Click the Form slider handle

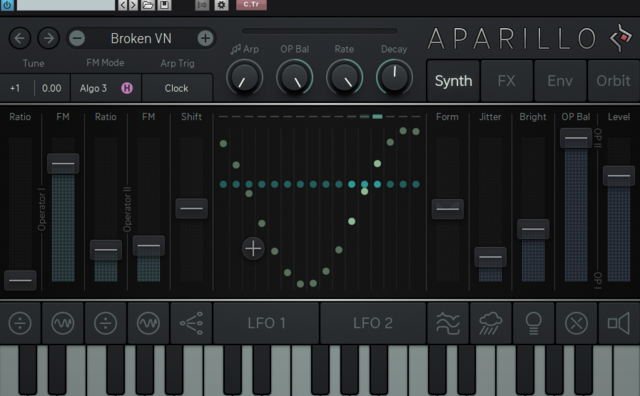point(448,209)
